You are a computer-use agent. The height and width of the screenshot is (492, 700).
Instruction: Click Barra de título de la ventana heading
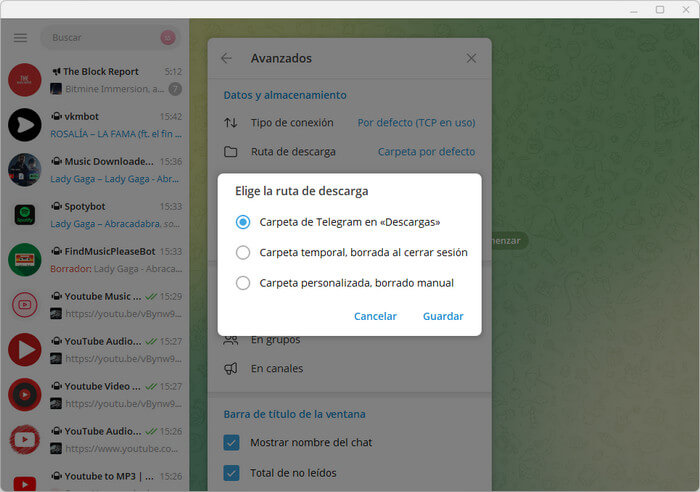click(x=294, y=414)
